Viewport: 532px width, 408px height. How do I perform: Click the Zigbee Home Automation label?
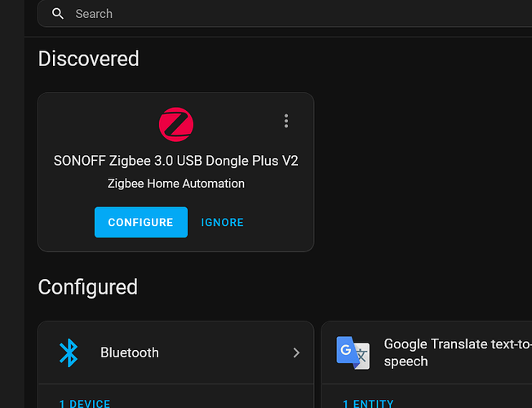pyautogui.click(x=175, y=184)
